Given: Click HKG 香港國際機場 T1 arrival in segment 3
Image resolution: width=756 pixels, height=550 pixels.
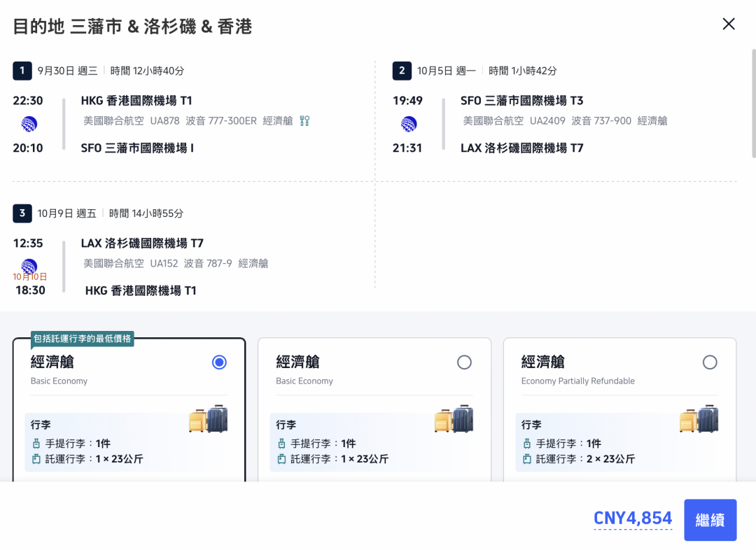Looking at the screenshot, I should (x=141, y=290).
